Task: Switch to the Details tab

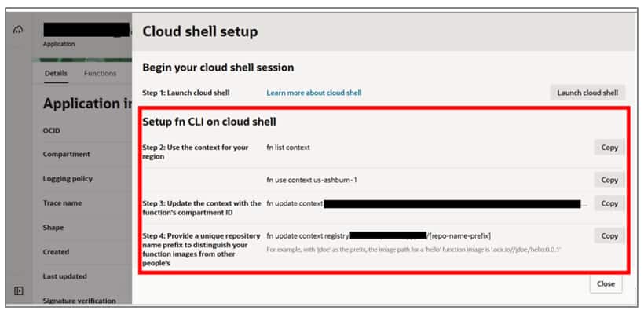Action: pyautogui.click(x=56, y=74)
